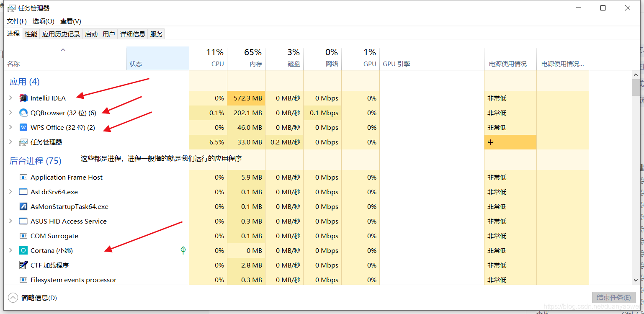This screenshot has height=314, width=644.
Task: Click the sort arrow above 名称 column
Action: 63,50
